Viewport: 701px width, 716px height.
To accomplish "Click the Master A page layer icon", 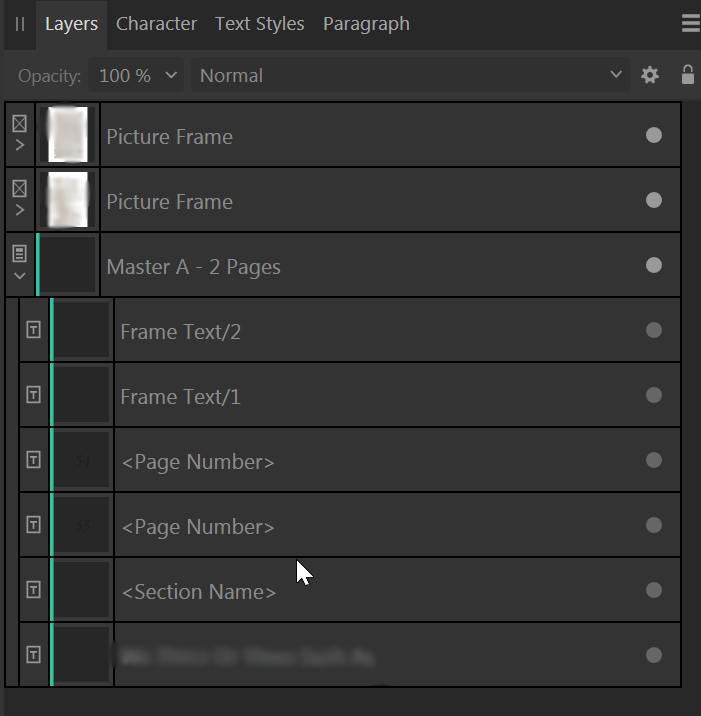I will 20,254.
